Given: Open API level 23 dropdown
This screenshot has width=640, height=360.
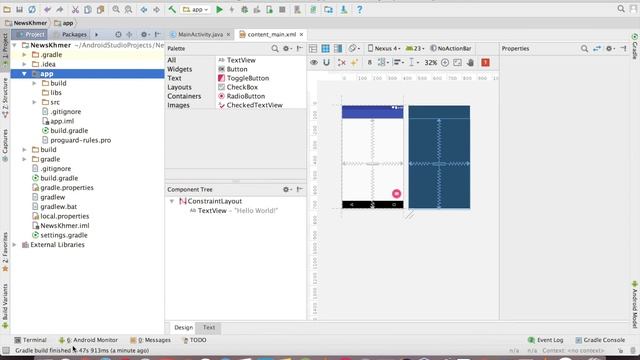Looking at the screenshot, I should 415,49.
